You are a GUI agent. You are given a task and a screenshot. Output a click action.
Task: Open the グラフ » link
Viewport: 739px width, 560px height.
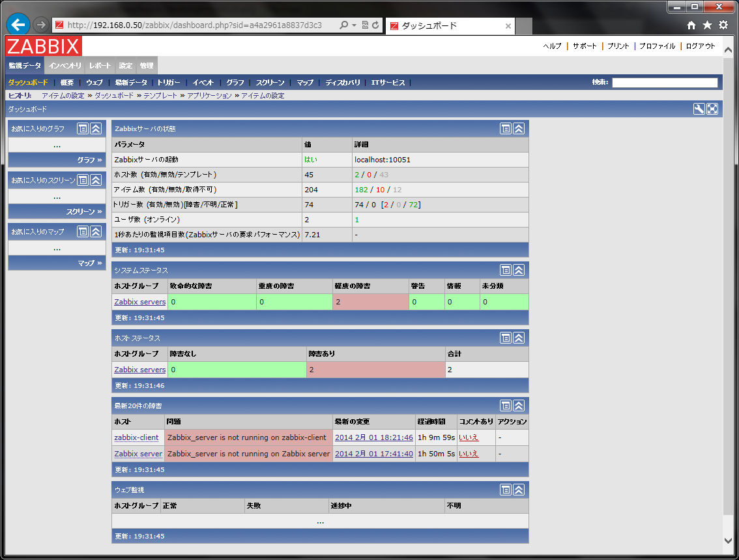89,160
